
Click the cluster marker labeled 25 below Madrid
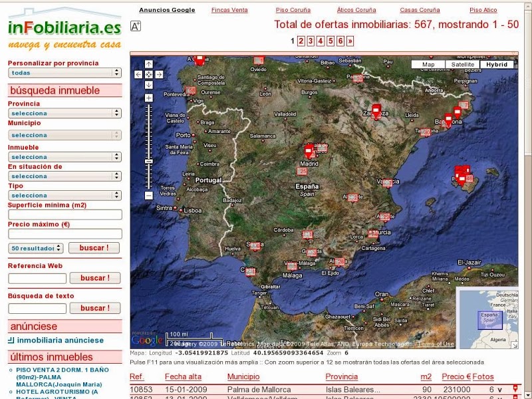(x=302, y=172)
